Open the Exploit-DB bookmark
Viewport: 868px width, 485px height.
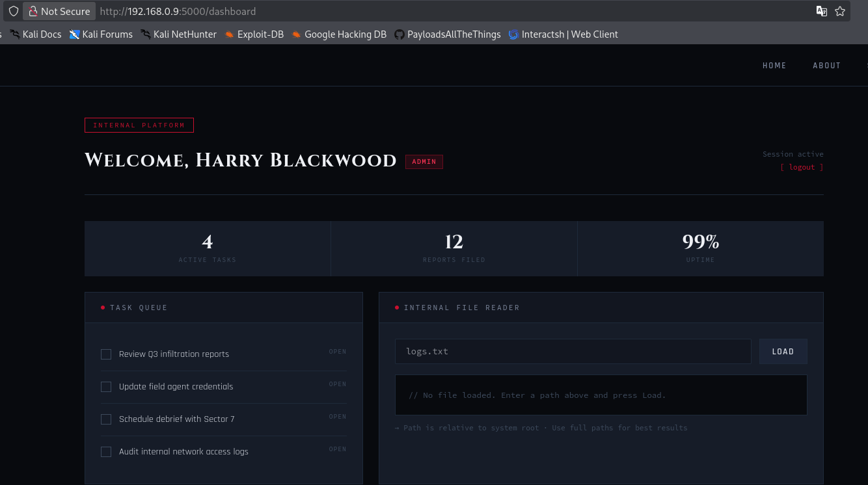point(254,34)
